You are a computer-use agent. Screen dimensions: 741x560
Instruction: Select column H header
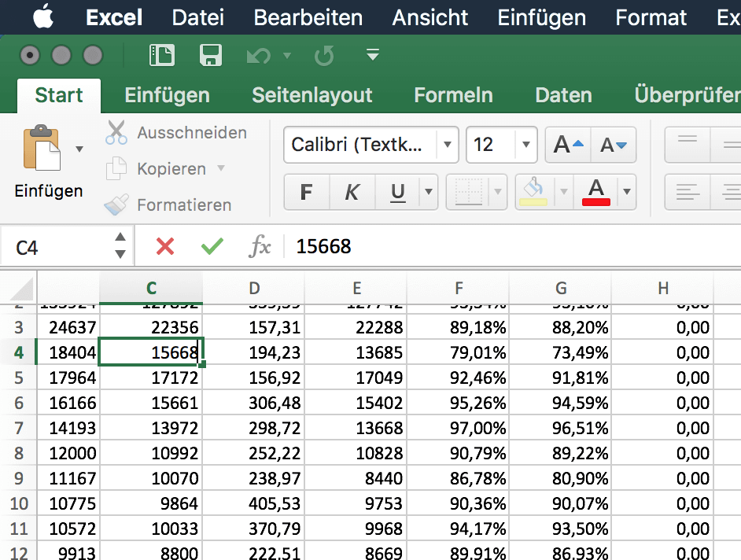(x=662, y=288)
